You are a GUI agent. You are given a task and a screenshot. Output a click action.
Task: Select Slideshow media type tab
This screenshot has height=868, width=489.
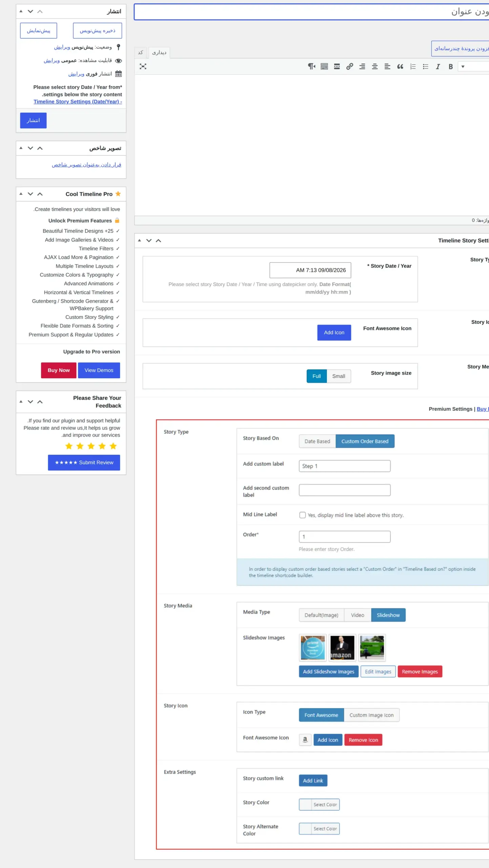point(388,615)
